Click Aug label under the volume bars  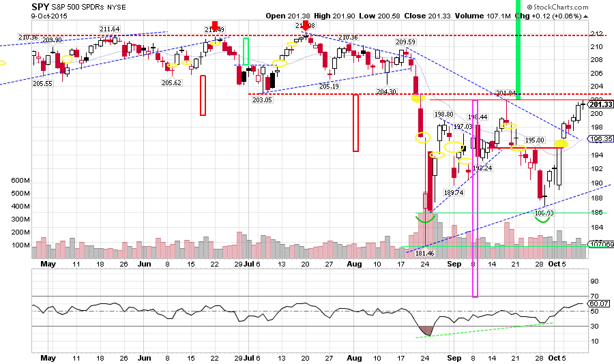pyautogui.click(x=354, y=264)
